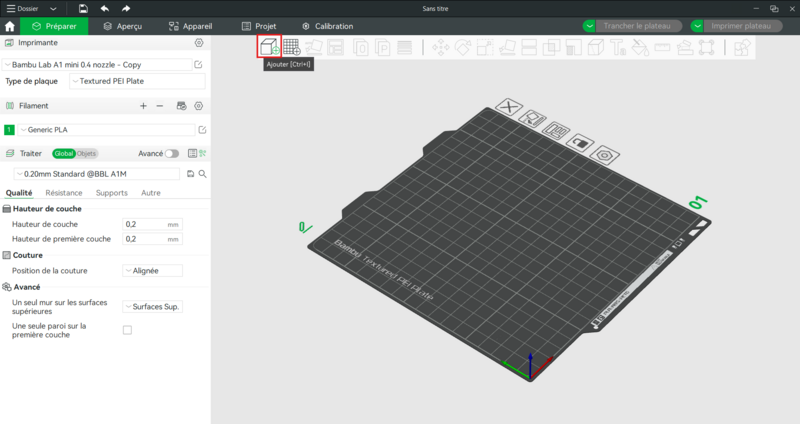Go to the Home icon
The height and width of the screenshot is (424, 800).
(10, 25)
